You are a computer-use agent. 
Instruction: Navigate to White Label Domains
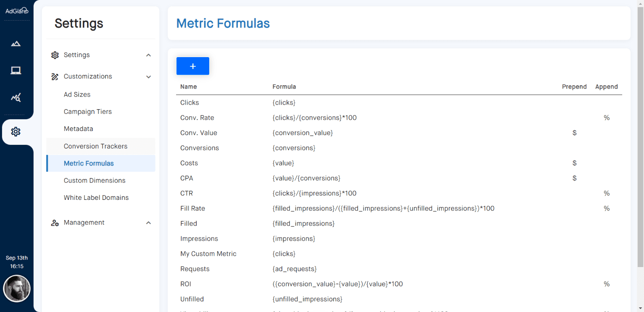(x=96, y=197)
